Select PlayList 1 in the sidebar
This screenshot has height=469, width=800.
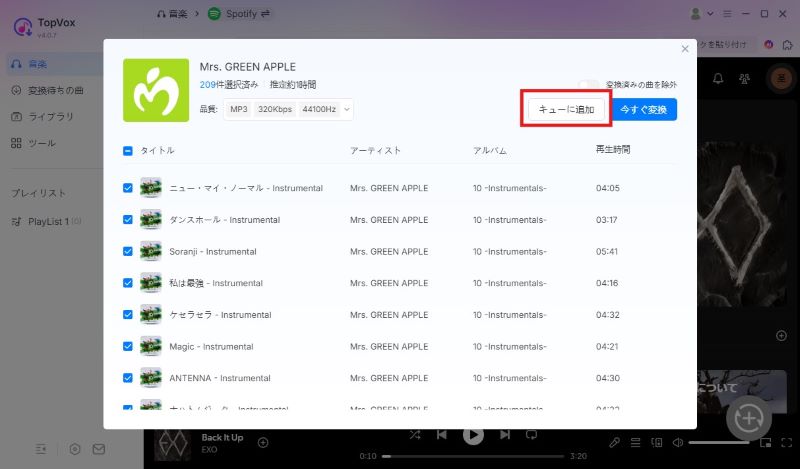[47, 221]
